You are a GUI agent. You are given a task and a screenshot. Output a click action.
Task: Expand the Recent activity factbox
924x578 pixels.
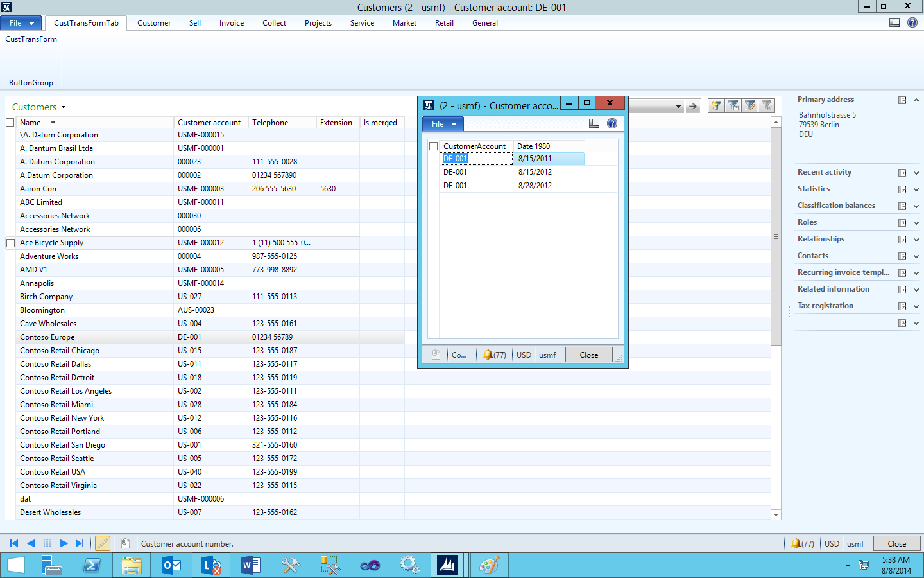click(x=916, y=173)
